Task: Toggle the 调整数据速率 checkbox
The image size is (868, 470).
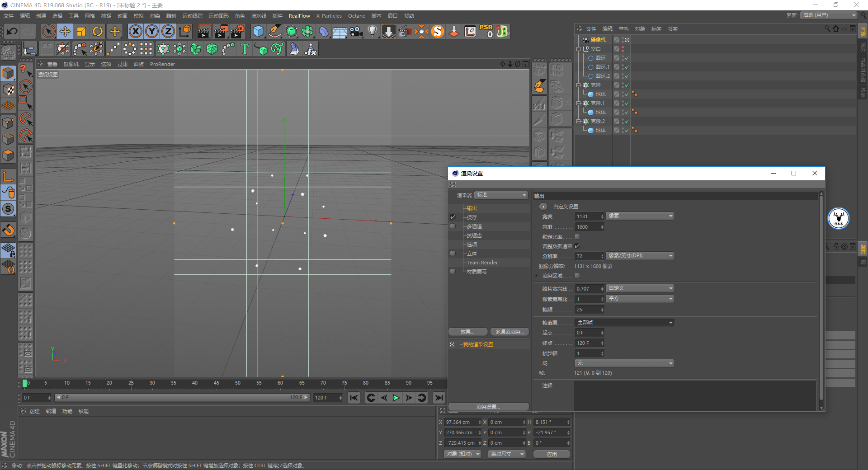Action: click(x=577, y=246)
